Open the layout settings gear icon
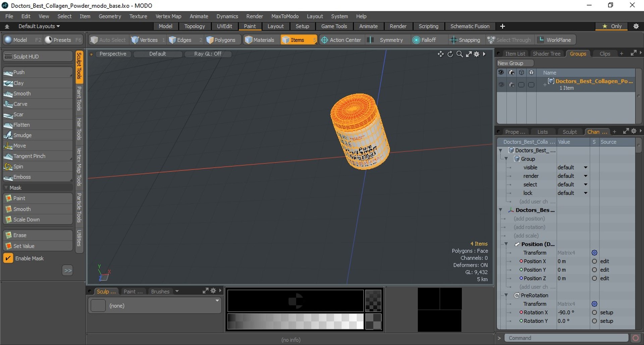Image resolution: width=644 pixels, height=345 pixels. (x=636, y=26)
